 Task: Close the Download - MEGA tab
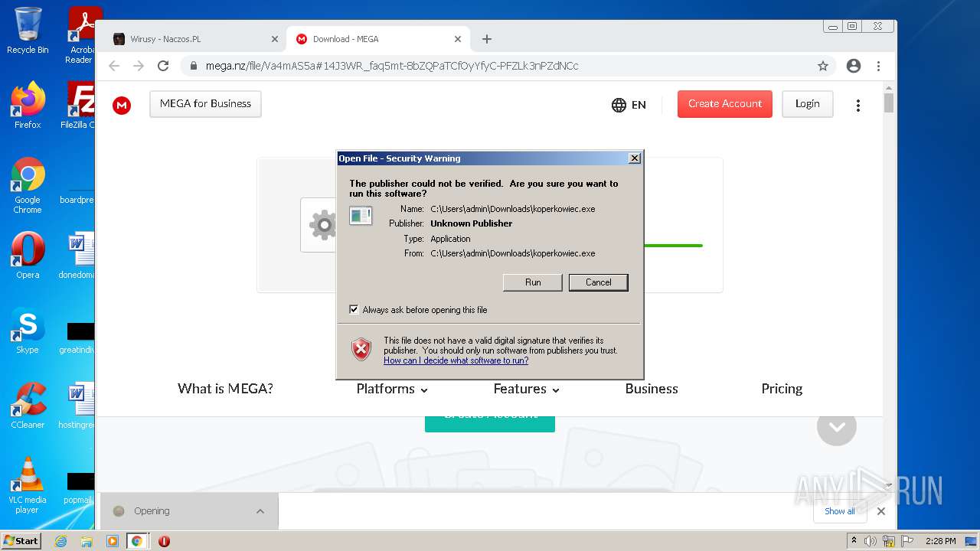(458, 39)
